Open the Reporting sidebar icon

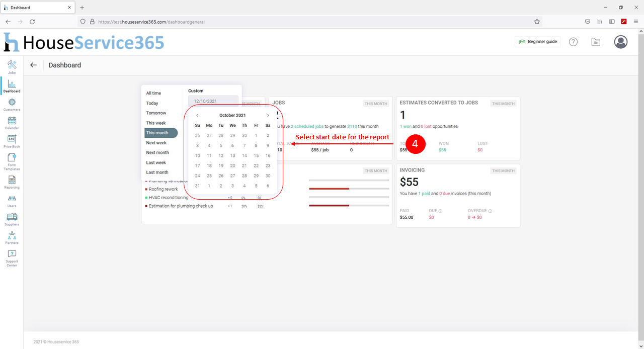(12, 182)
